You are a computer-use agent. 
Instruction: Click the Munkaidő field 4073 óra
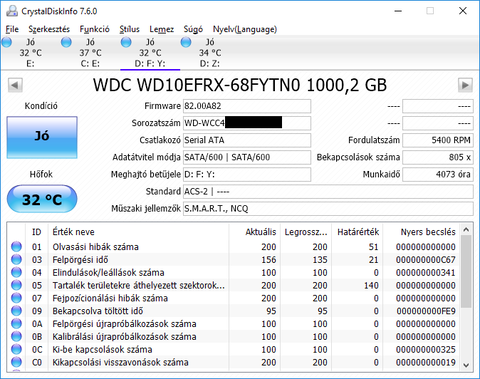pos(438,174)
